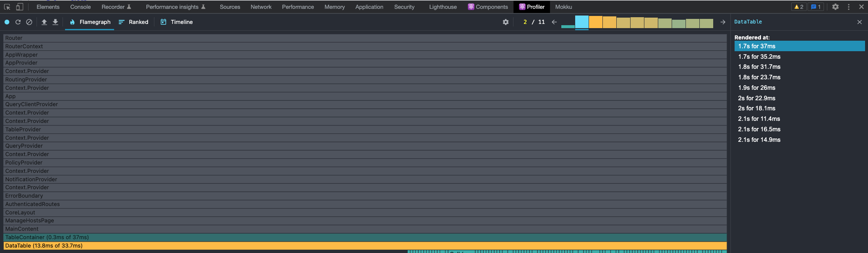The height and width of the screenshot is (253, 868).
Task: Open the Console tab
Action: [x=81, y=7]
